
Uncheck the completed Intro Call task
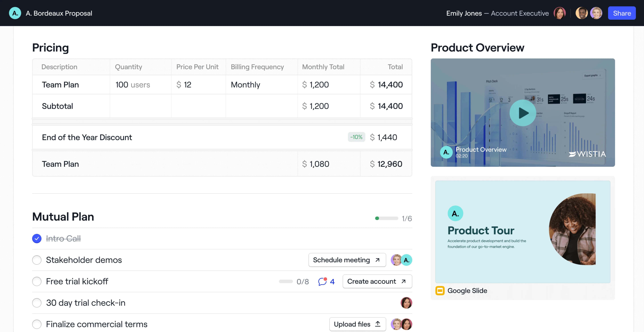(x=37, y=239)
